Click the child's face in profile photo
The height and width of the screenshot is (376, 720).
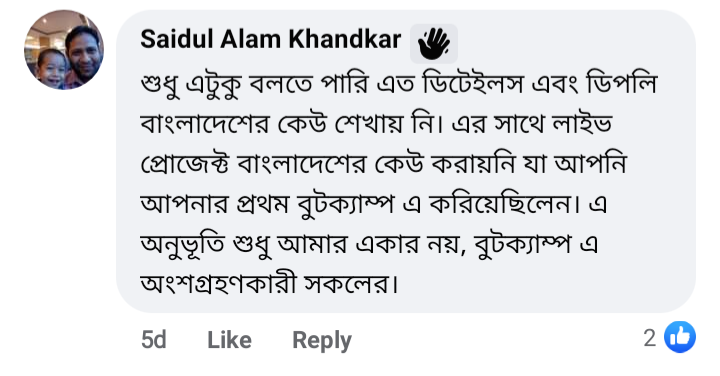pos(50,67)
